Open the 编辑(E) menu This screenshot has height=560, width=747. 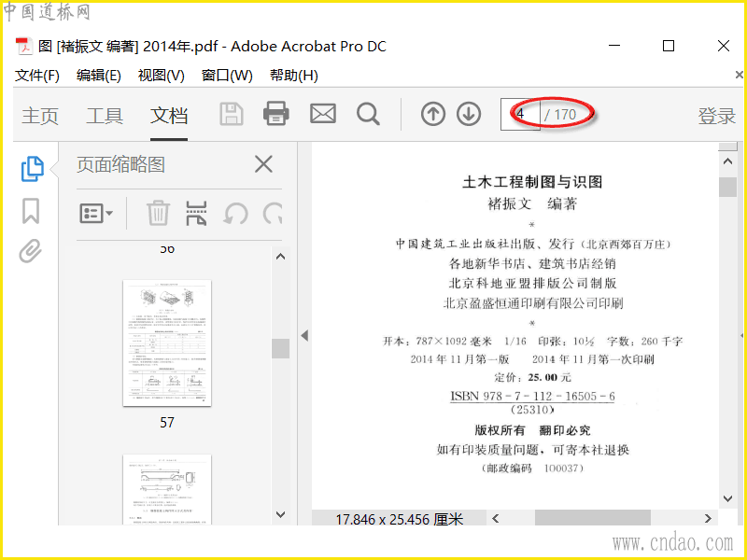99,76
